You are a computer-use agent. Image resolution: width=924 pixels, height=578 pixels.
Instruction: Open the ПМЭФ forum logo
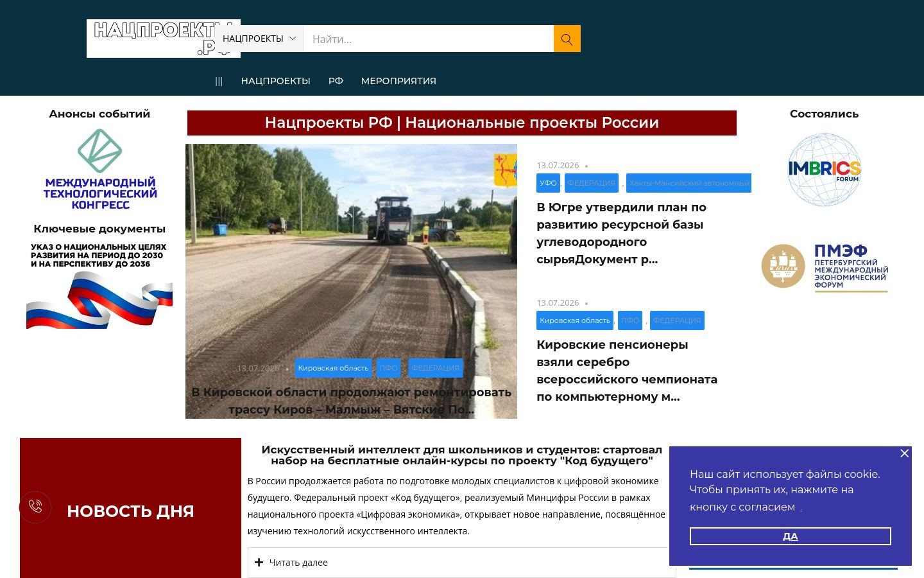(x=825, y=267)
